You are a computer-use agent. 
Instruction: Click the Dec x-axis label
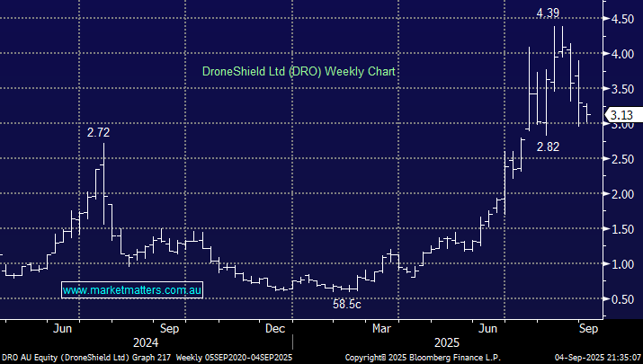pyautogui.click(x=275, y=328)
